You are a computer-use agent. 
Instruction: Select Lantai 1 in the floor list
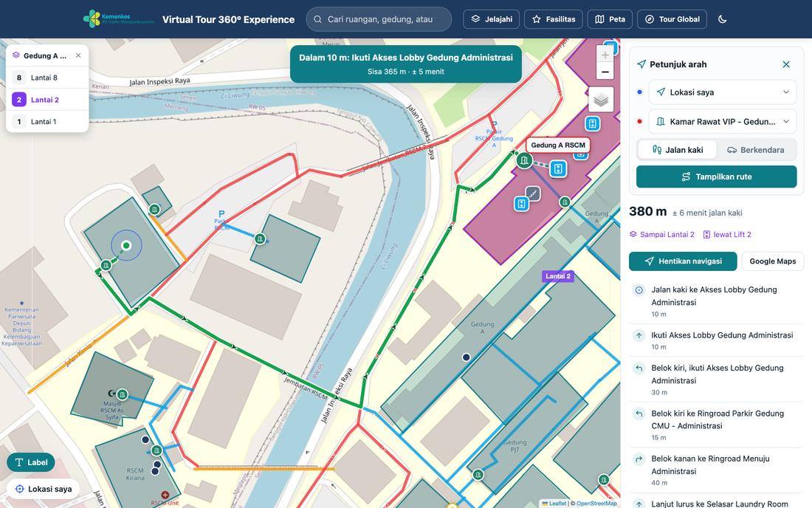[47, 122]
